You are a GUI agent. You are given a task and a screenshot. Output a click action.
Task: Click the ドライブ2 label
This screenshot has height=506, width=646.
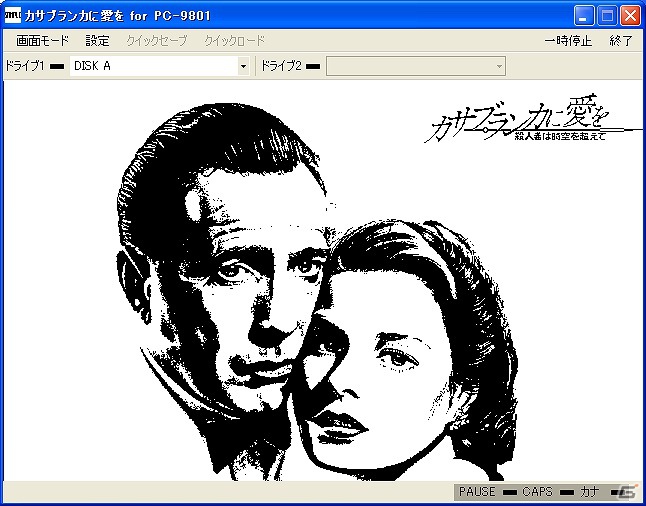point(281,66)
